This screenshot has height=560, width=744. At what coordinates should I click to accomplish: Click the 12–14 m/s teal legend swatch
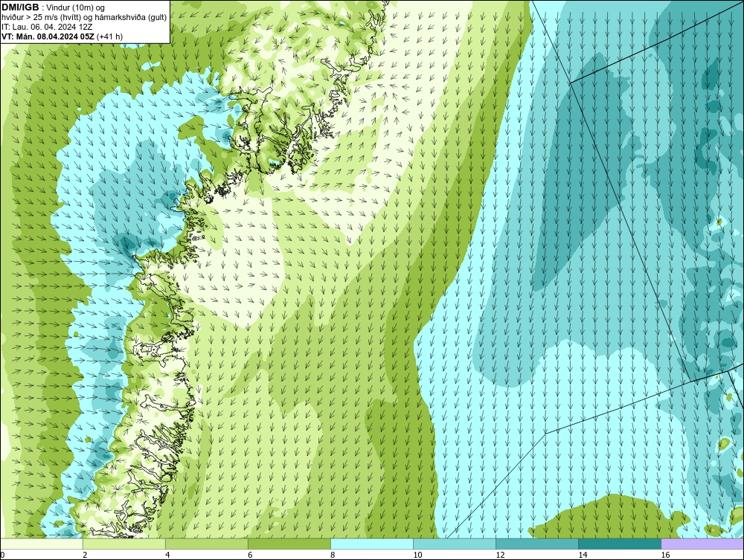[537, 544]
